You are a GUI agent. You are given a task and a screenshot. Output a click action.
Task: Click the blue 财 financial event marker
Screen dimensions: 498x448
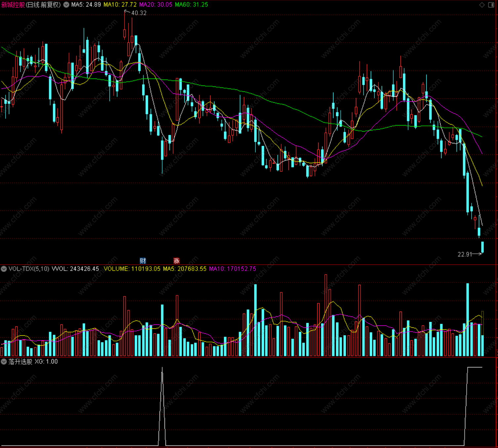(143, 261)
